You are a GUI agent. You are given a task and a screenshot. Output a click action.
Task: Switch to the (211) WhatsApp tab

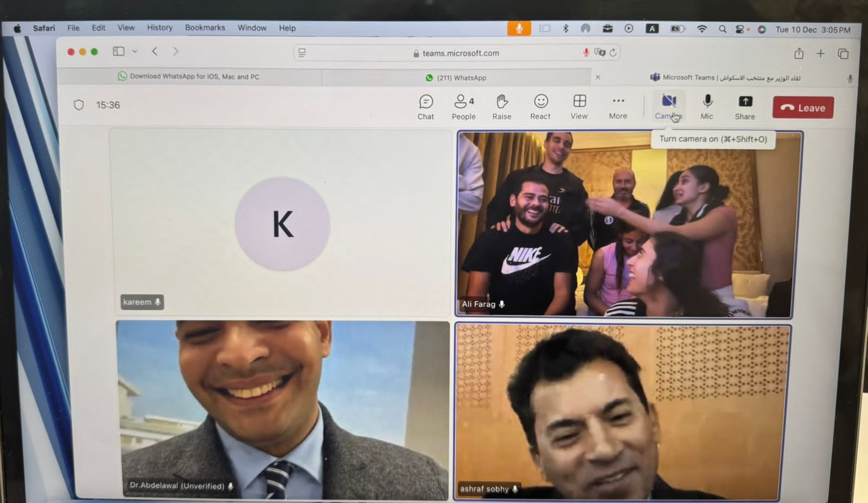pos(456,78)
